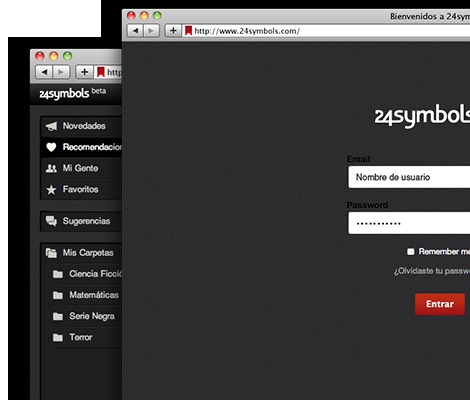Click the front window's URL address field

click(x=327, y=31)
